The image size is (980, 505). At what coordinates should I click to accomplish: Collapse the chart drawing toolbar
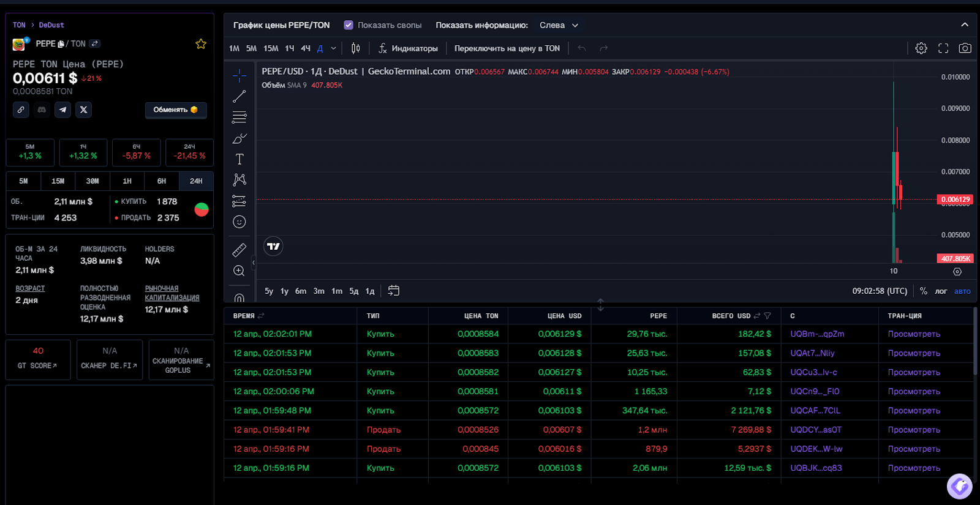tap(254, 262)
